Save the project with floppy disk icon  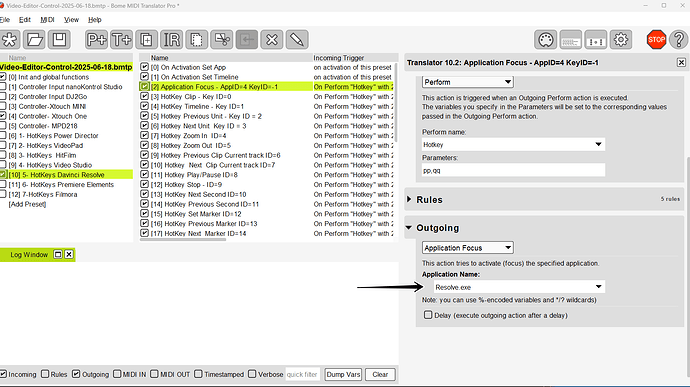[x=59, y=40]
